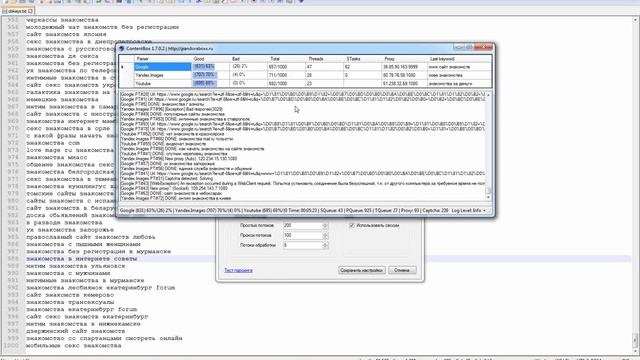Toggle the 'Использовать сессии' checkbox

[352, 225]
